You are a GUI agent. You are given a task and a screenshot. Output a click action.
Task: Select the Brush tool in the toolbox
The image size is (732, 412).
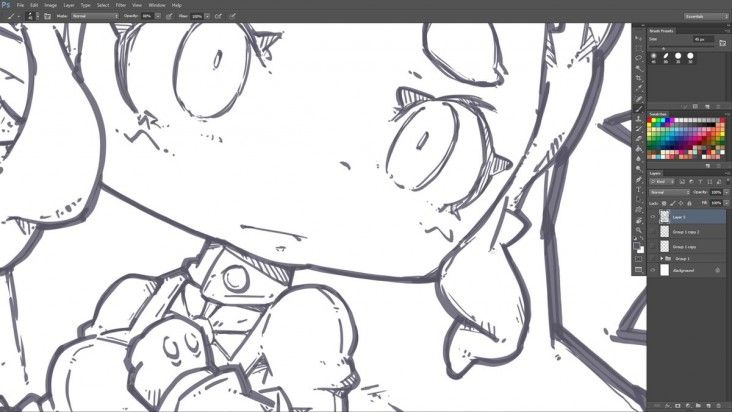638,108
